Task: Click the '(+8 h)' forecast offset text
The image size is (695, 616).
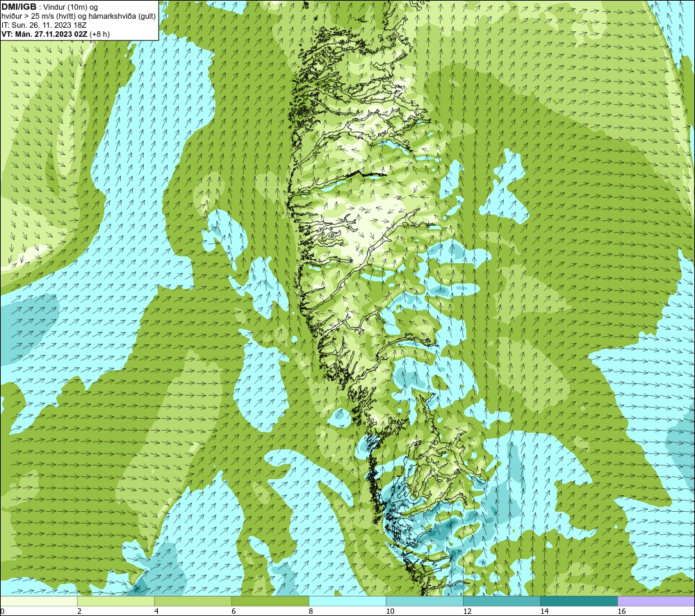Action: pyautogui.click(x=99, y=34)
